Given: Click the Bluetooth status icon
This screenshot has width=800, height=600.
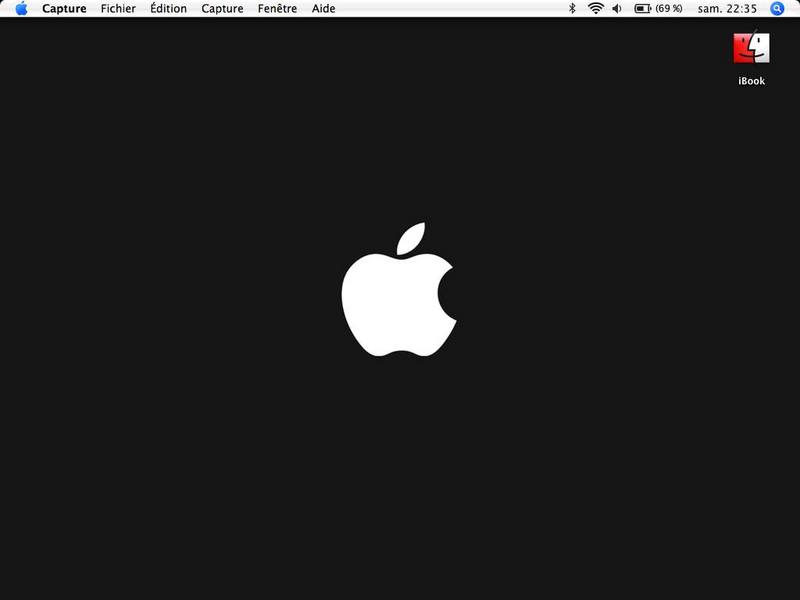Looking at the screenshot, I should [572, 8].
